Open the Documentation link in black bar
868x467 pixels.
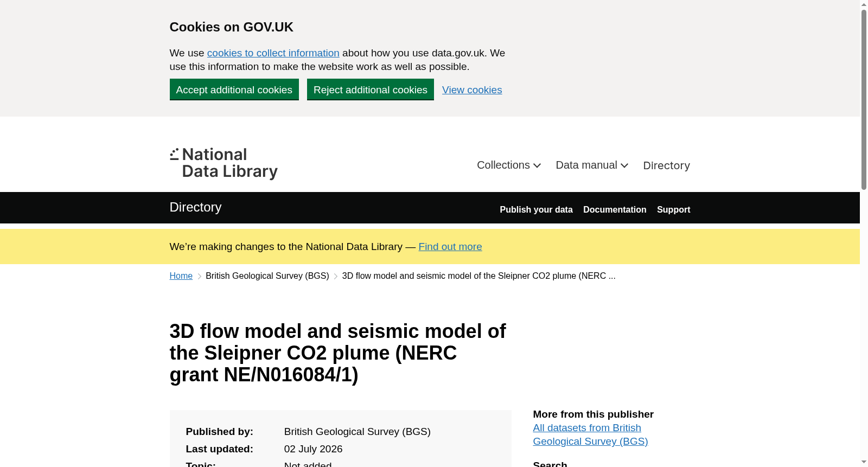(x=615, y=210)
